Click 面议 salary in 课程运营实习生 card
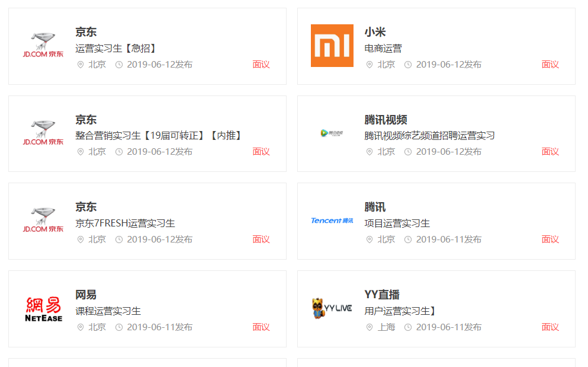The height and width of the screenshot is (367, 588). (x=261, y=327)
